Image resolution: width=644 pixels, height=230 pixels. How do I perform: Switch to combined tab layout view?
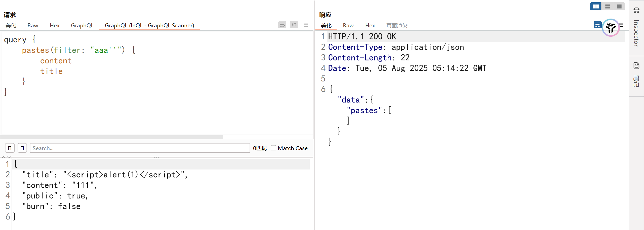(619, 6)
